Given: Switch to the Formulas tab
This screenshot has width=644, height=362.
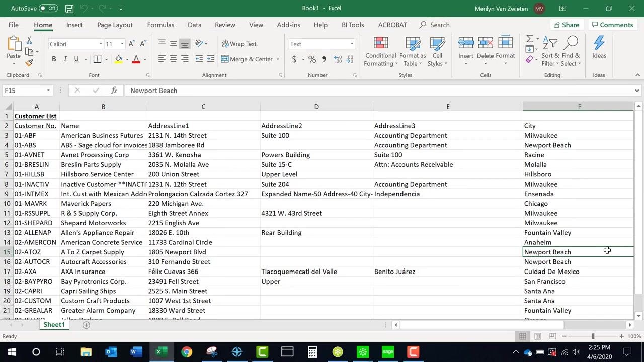Looking at the screenshot, I should click(x=160, y=25).
